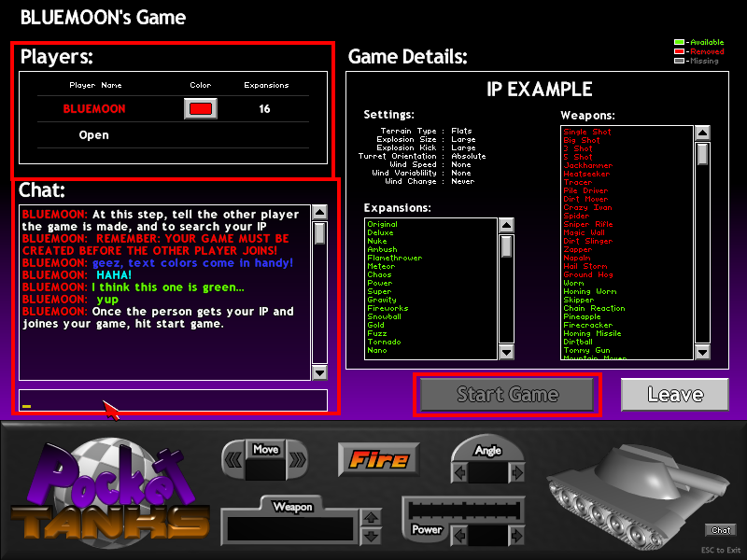Viewport: 747px width, 560px height.
Task: Select the Nuke expansion entry
Action: point(377,242)
